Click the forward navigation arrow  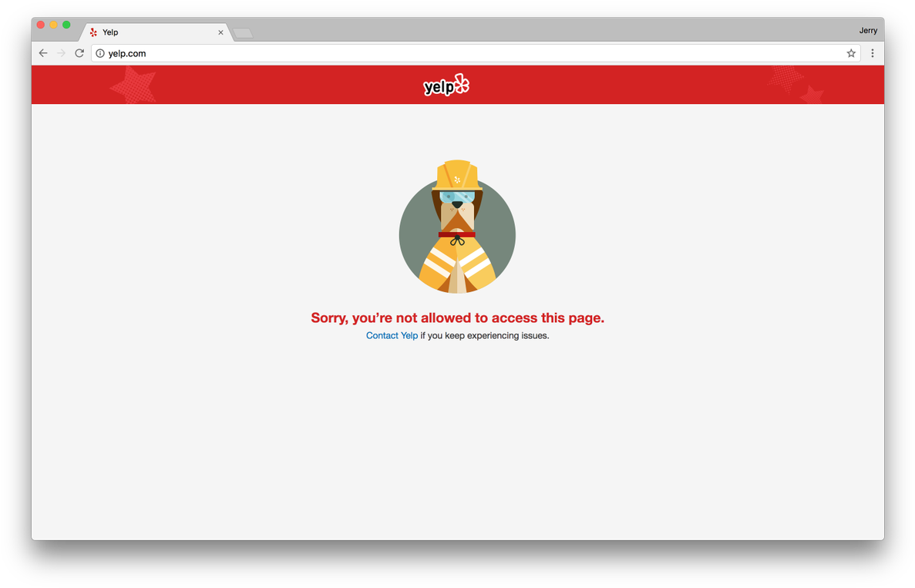click(61, 53)
